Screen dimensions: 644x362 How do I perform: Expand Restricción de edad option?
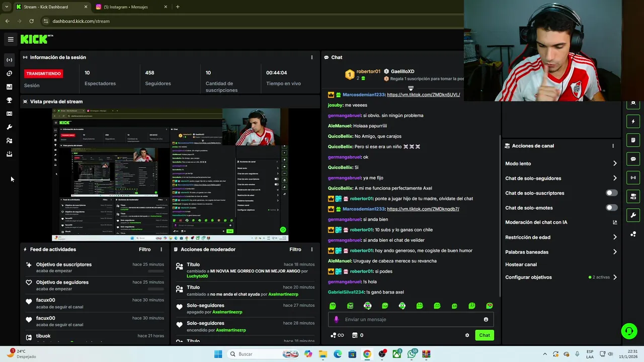point(615,237)
